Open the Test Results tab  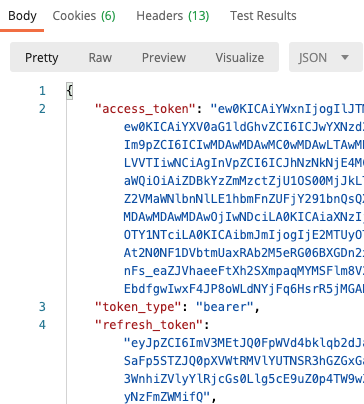[263, 16]
